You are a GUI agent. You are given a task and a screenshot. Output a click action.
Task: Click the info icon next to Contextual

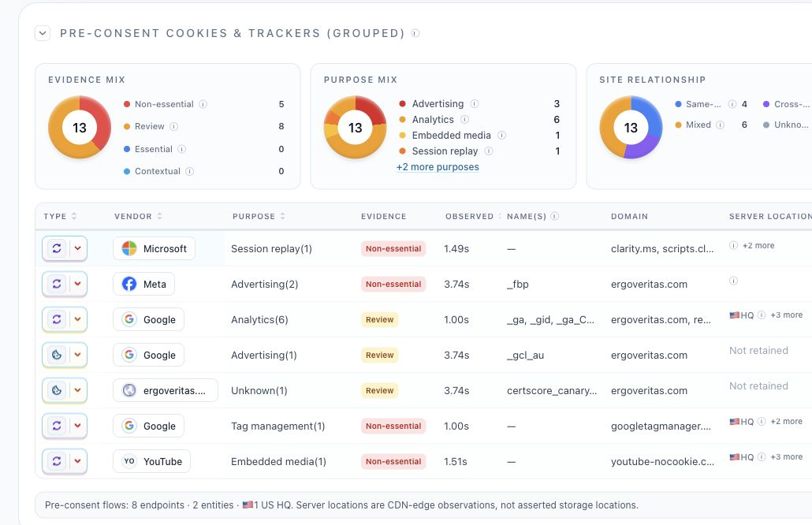[189, 171]
